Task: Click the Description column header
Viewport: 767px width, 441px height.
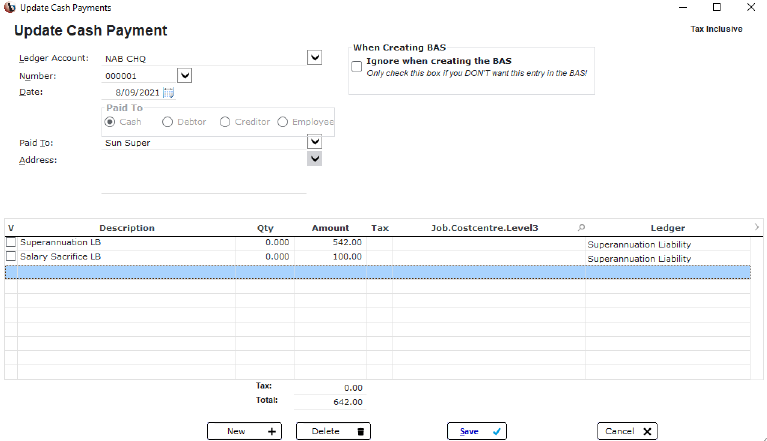Action: pos(127,228)
